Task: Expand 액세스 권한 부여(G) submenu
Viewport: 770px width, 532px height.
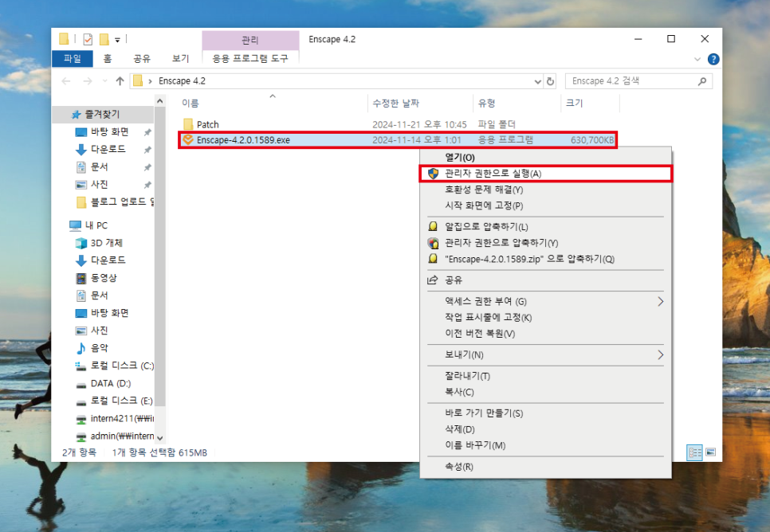Action: pyautogui.click(x=545, y=301)
